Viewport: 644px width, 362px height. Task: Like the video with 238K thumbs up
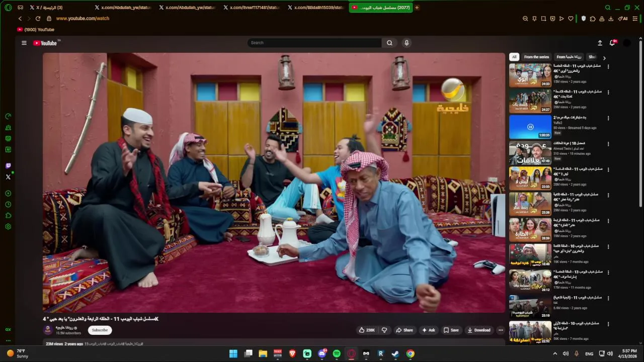[367, 330]
